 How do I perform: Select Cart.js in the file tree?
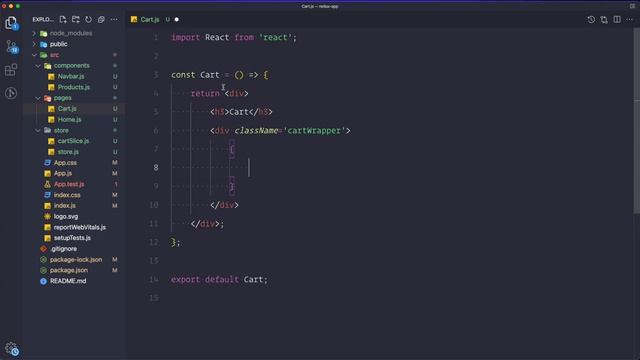click(x=67, y=109)
